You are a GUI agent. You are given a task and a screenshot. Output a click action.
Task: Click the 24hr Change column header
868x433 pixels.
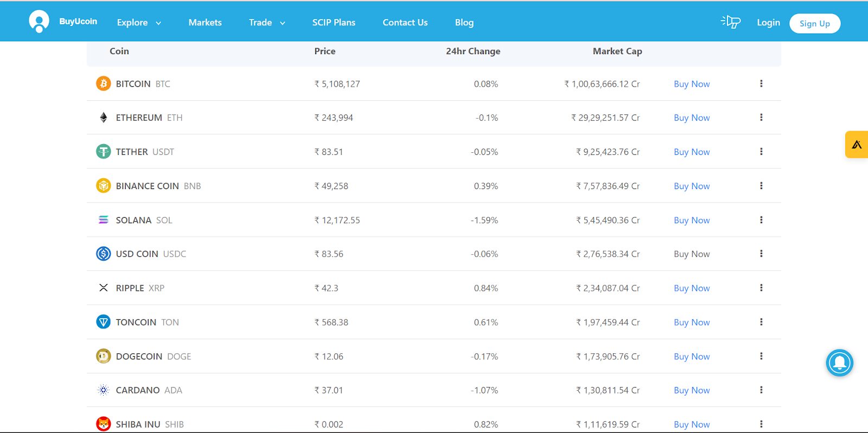pyautogui.click(x=473, y=51)
